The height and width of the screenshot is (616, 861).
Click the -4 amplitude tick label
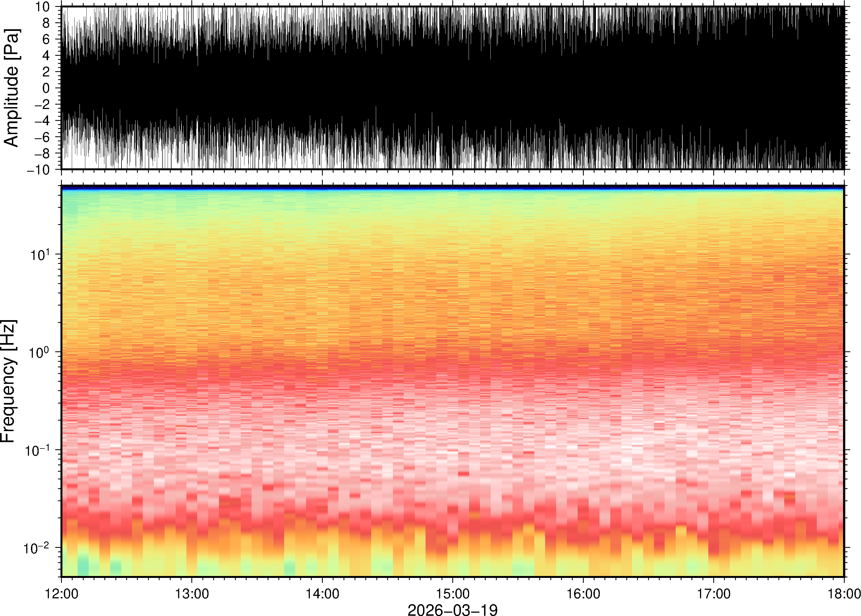tap(42, 121)
